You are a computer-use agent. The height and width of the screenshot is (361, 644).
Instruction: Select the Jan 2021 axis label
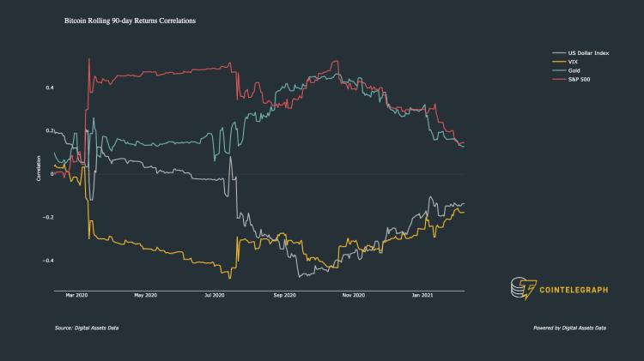point(422,295)
